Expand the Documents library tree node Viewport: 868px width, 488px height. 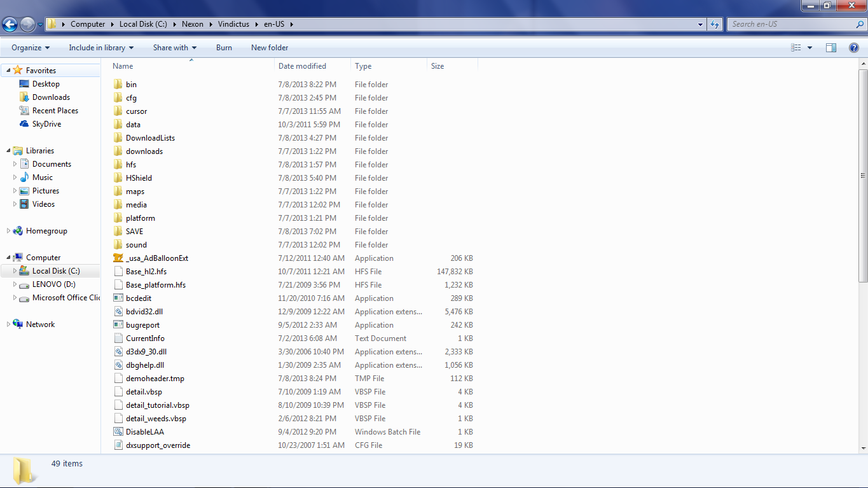[x=15, y=164]
